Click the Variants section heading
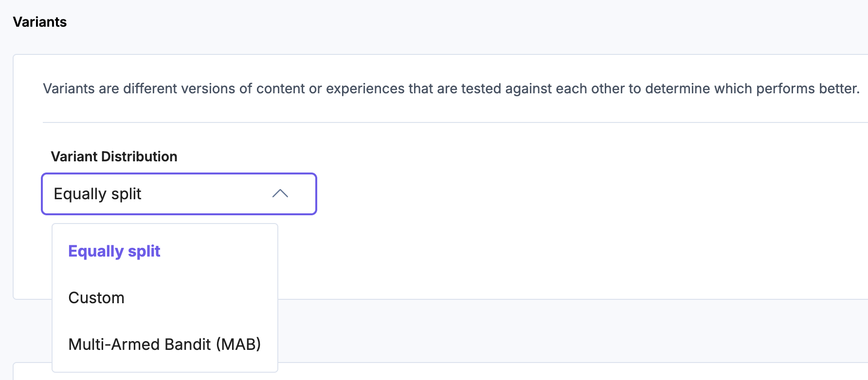Viewport: 868px width, 380px height. (x=40, y=22)
